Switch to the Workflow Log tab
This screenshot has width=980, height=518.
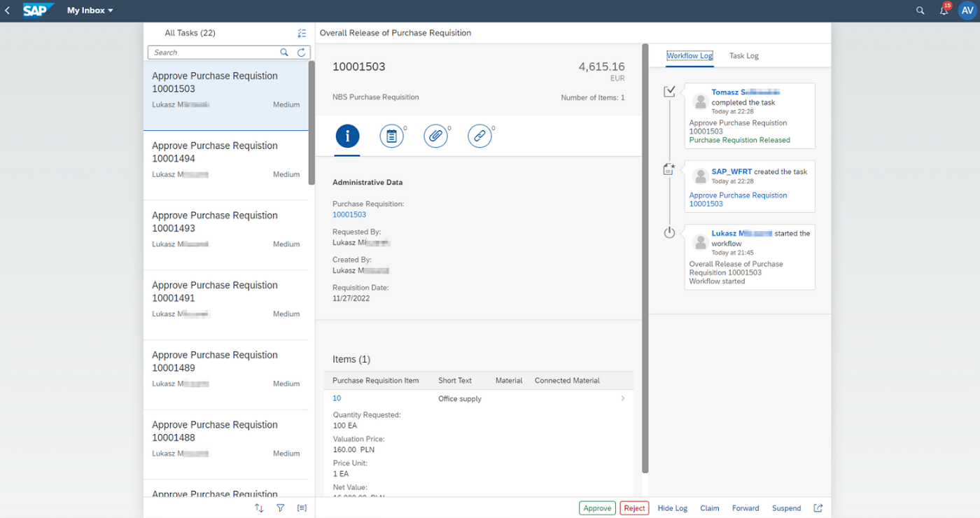[x=689, y=56]
